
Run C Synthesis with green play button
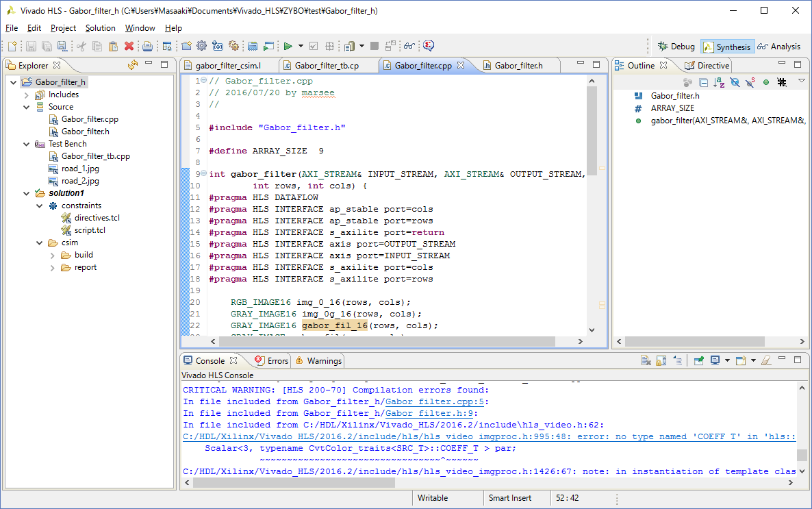tap(288, 46)
